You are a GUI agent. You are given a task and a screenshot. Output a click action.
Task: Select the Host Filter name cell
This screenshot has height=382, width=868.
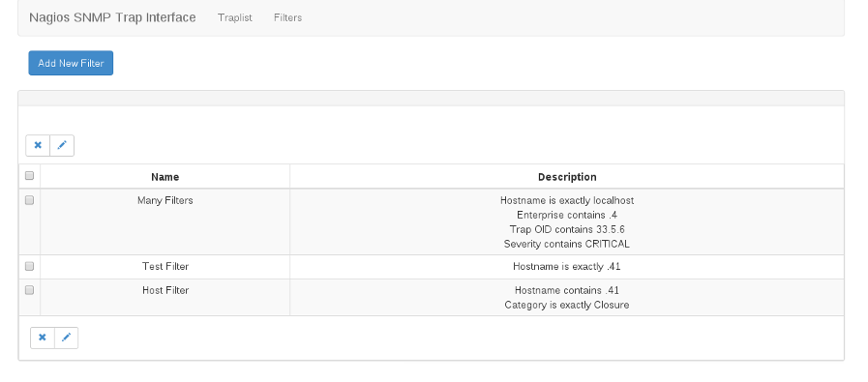165,297
